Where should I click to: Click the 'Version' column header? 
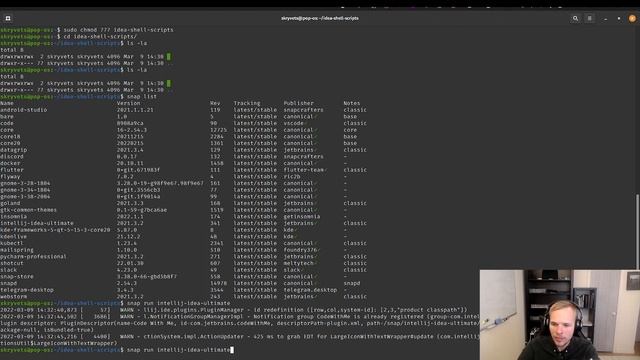coord(129,103)
